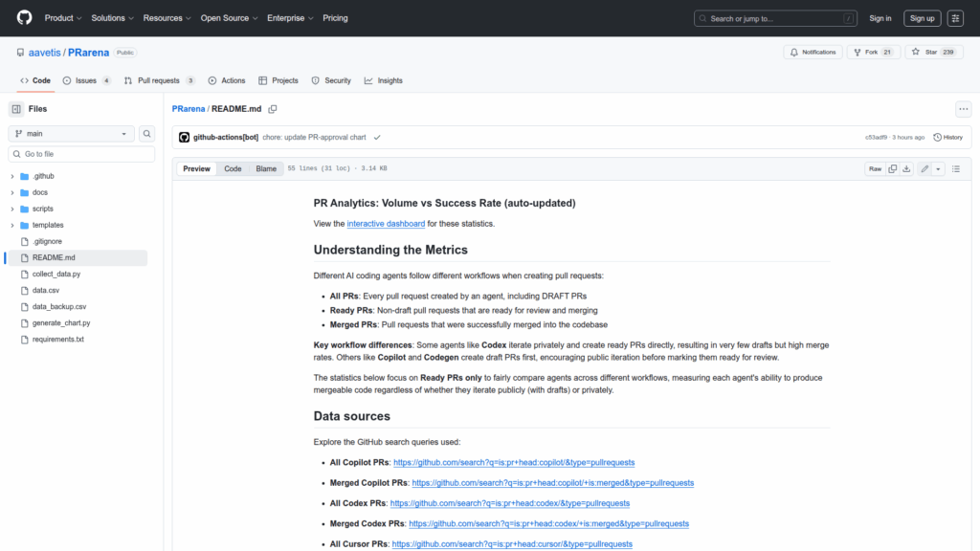
Task: Expand the scripts folder
Action: pyautogui.click(x=11, y=209)
